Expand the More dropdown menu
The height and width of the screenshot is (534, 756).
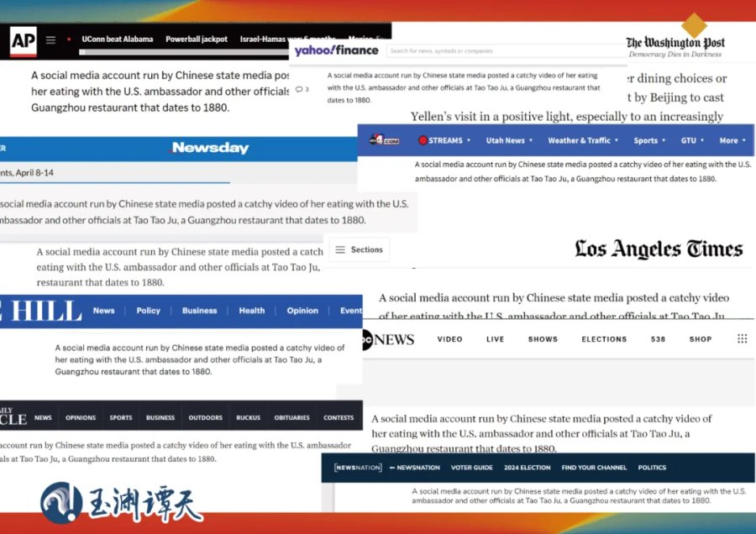click(x=732, y=140)
